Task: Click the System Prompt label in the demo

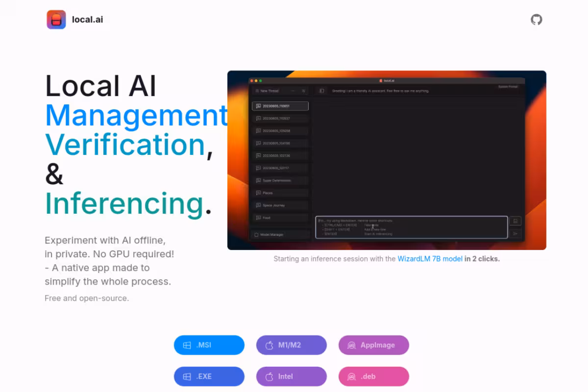Action: pyautogui.click(x=508, y=87)
